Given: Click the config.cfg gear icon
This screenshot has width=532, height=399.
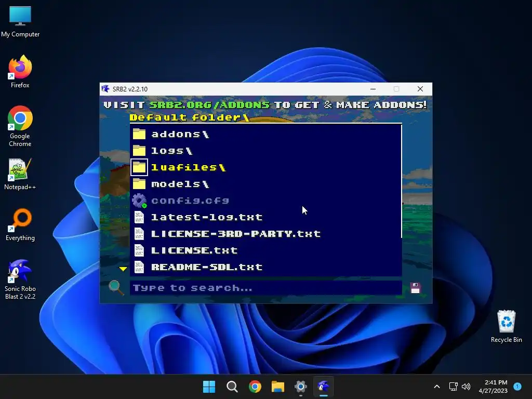Looking at the screenshot, I should coord(139,201).
